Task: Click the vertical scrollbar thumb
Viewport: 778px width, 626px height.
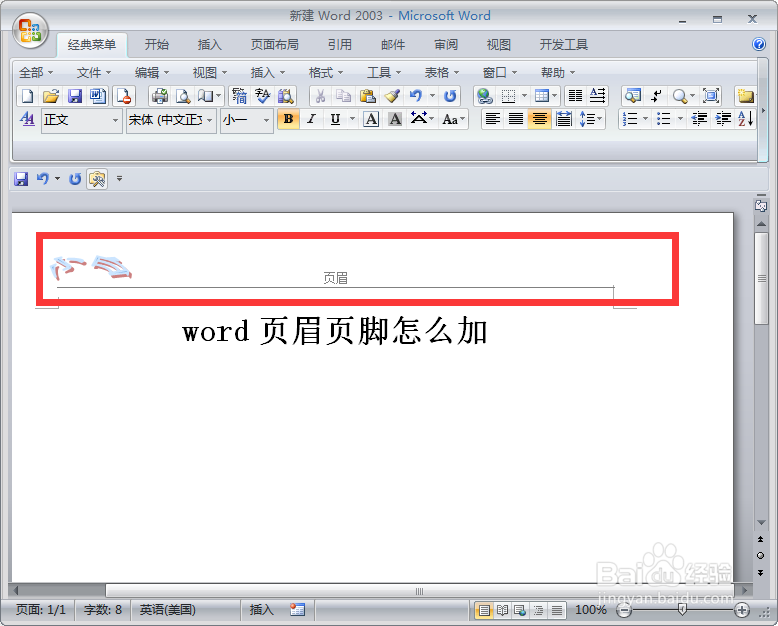Action: (x=761, y=278)
